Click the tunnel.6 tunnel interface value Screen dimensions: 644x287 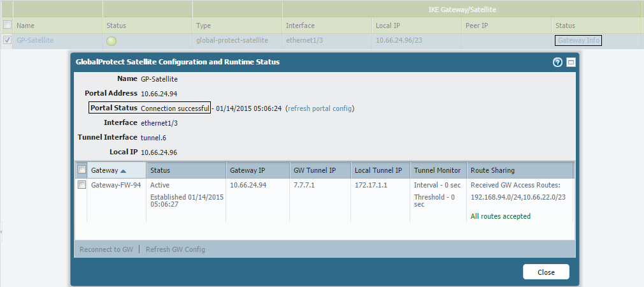pyautogui.click(x=154, y=138)
